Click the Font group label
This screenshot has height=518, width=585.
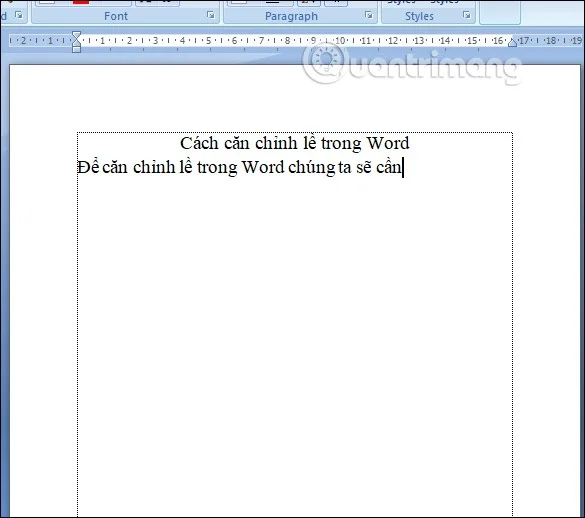pyautogui.click(x=116, y=16)
